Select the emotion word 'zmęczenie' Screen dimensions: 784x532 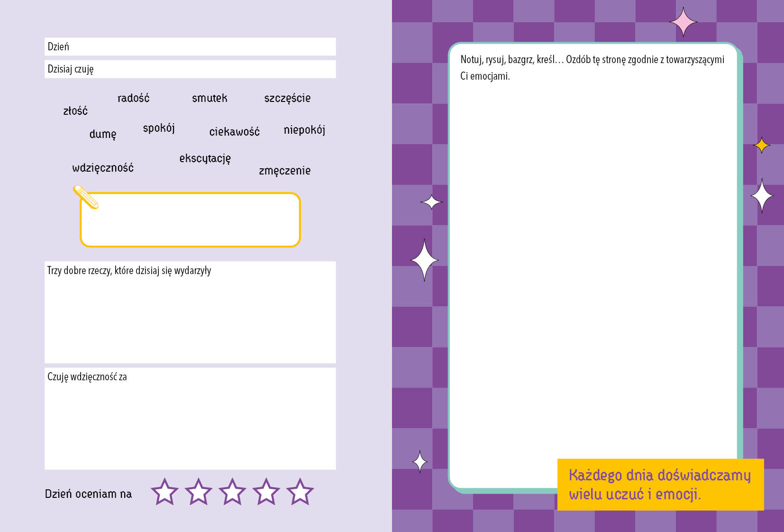pos(284,171)
